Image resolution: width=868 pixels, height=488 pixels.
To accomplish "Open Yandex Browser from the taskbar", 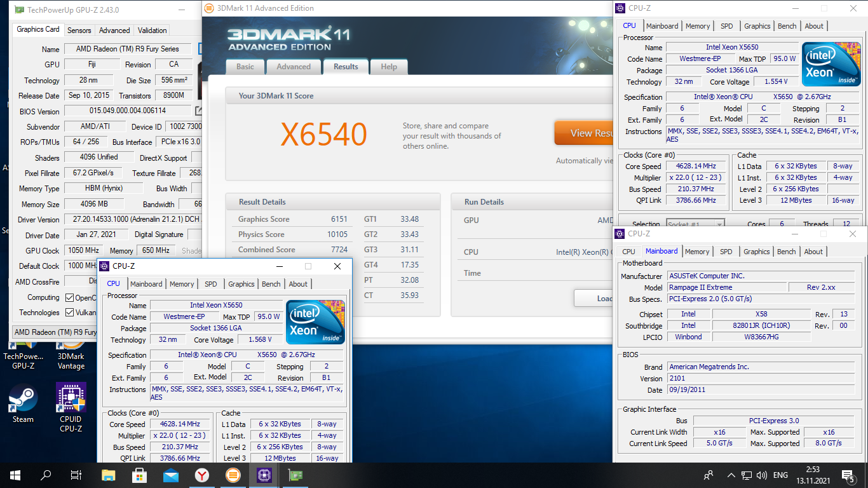I will pos(202,475).
